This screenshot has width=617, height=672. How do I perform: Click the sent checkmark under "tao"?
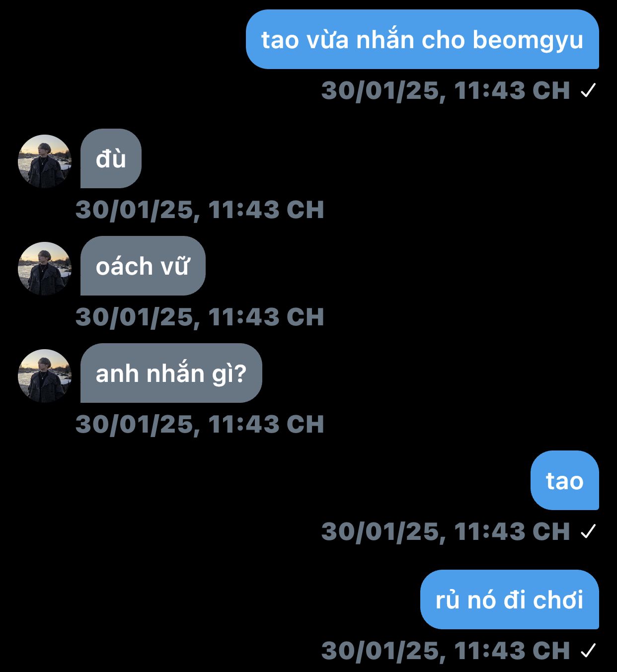coord(588,531)
